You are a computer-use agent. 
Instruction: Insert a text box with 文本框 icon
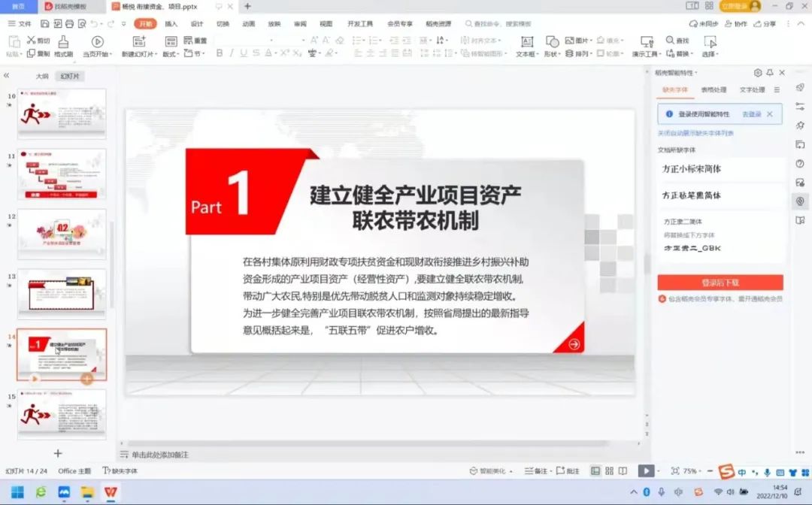click(x=527, y=41)
